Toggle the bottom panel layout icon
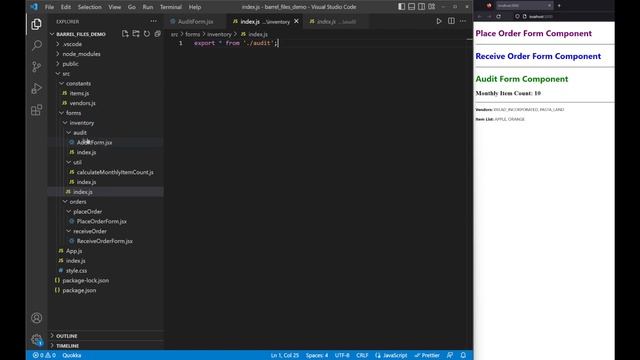Image resolution: width=640 pixels, height=360 pixels. coord(411,7)
